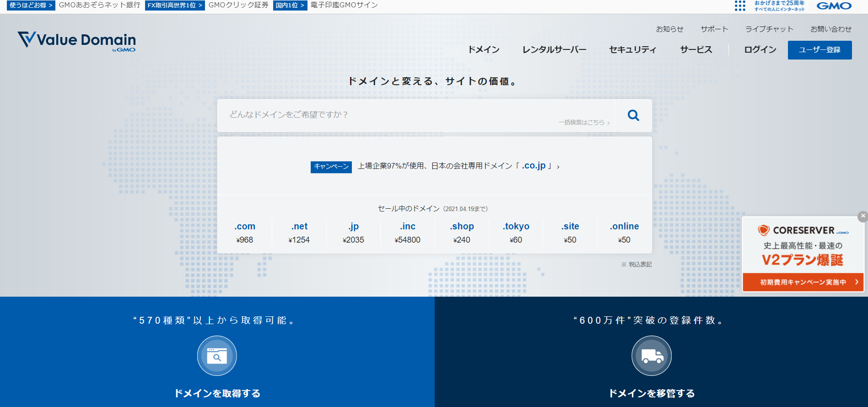Open the セキュリティ menu

click(x=633, y=49)
